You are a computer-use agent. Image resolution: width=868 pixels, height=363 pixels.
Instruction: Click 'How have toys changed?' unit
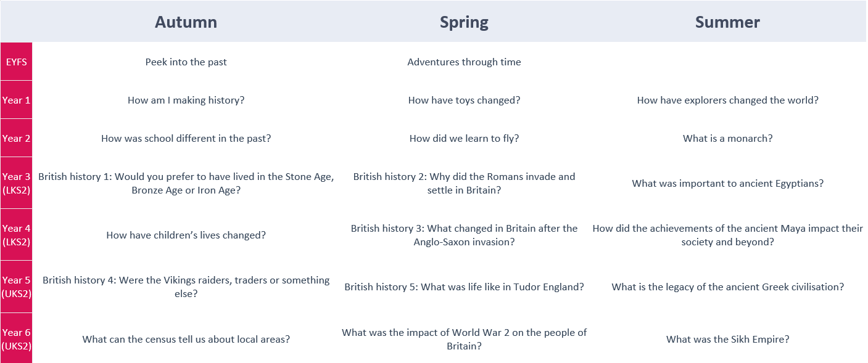coord(464,100)
